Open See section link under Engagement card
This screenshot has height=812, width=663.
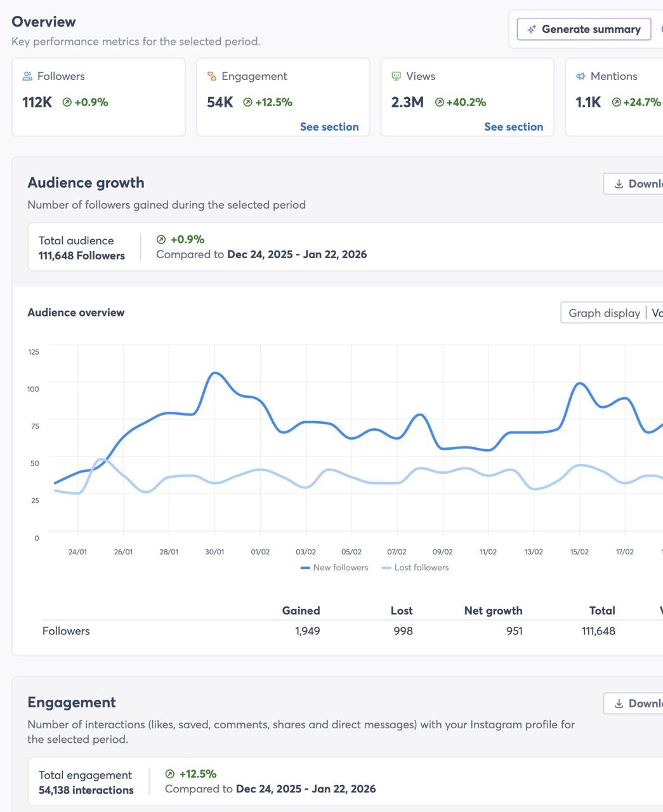tap(329, 127)
